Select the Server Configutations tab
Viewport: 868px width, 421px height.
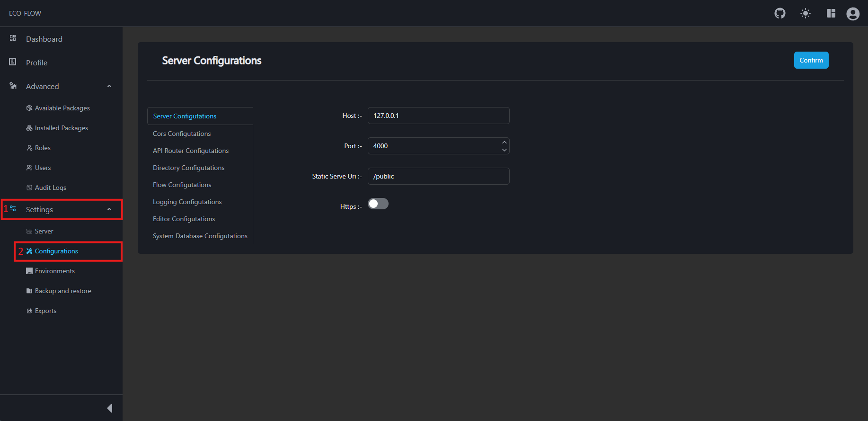coord(200,116)
